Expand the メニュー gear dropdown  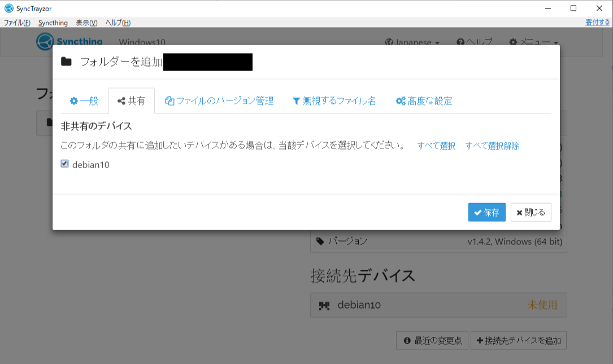click(x=534, y=42)
